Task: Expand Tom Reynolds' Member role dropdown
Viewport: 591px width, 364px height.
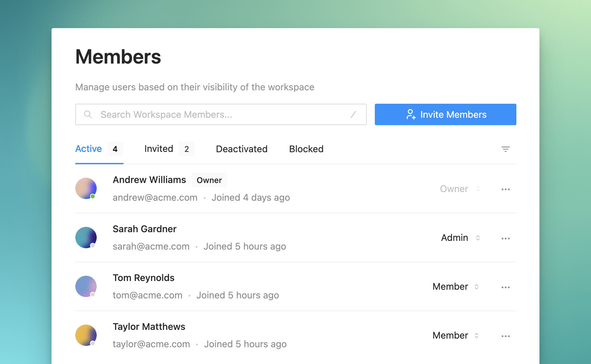Action: point(455,287)
